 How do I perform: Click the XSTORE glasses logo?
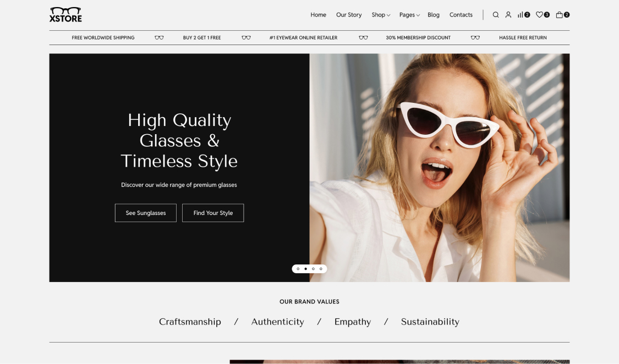click(65, 15)
